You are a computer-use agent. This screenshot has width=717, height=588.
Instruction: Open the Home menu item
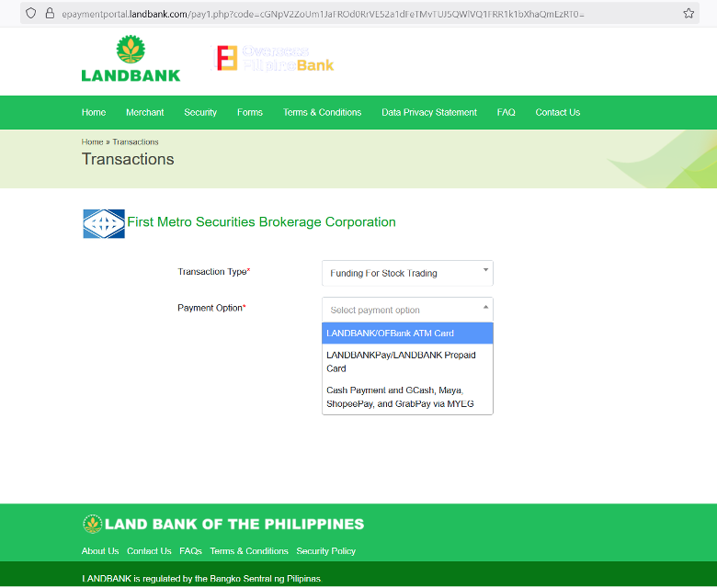(x=94, y=112)
